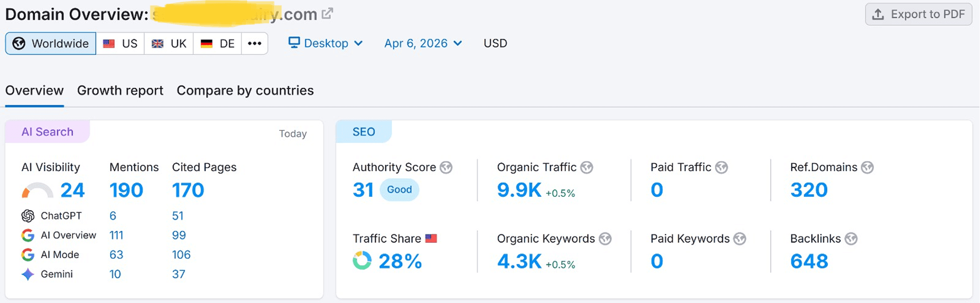This screenshot has height=303, width=980.
Task: Click the Export to PDF button
Action: pyautogui.click(x=919, y=14)
